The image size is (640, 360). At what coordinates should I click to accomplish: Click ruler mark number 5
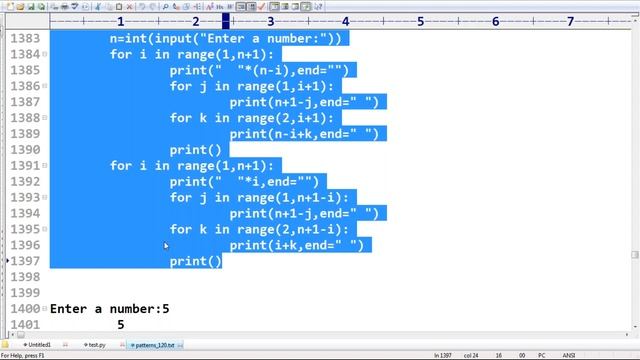pos(420,21)
